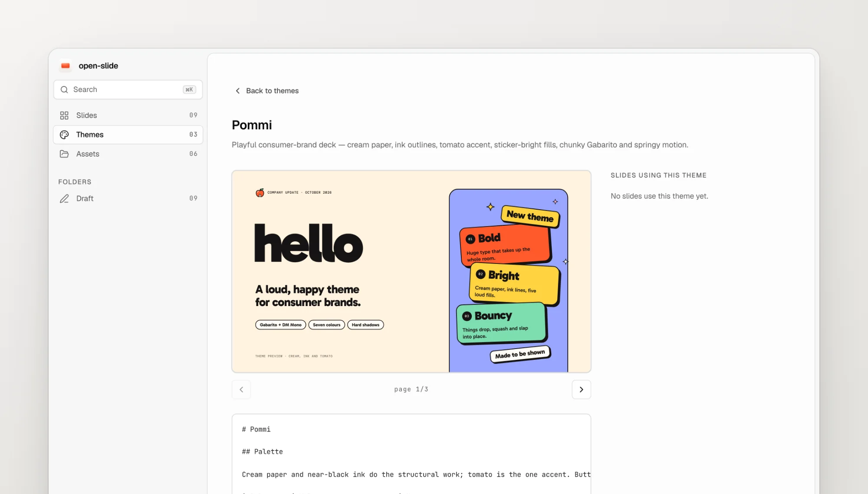Click the back chevron icon
This screenshot has width=868, height=494.
[x=237, y=91]
